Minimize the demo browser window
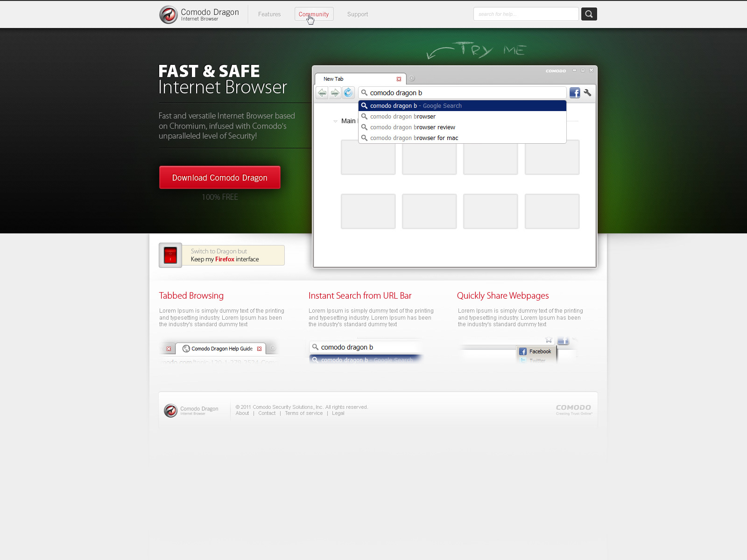 click(574, 70)
